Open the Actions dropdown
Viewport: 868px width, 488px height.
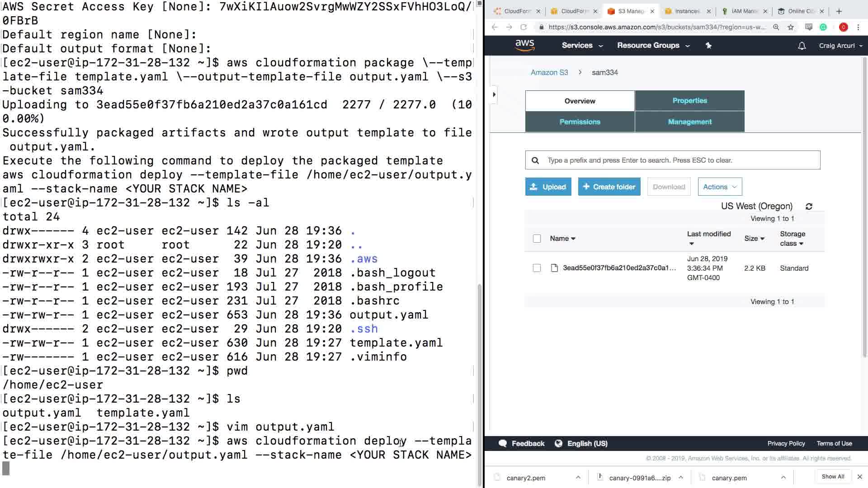(719, 187)
